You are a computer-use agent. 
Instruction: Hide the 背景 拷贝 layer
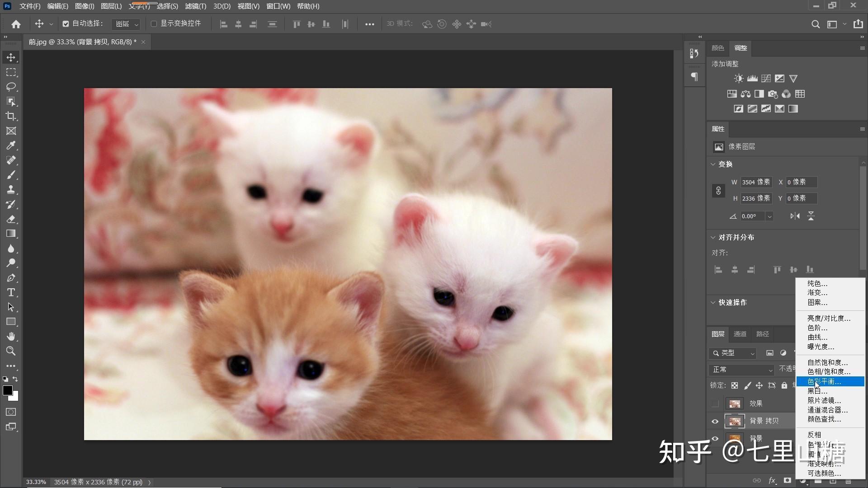coord(715,421)
